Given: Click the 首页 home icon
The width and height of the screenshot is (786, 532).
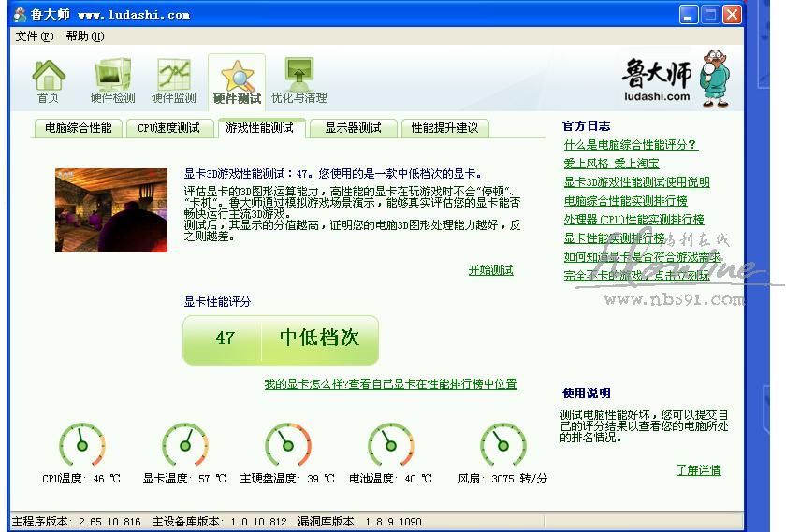Looking at the screenshot, I should 49,76.
